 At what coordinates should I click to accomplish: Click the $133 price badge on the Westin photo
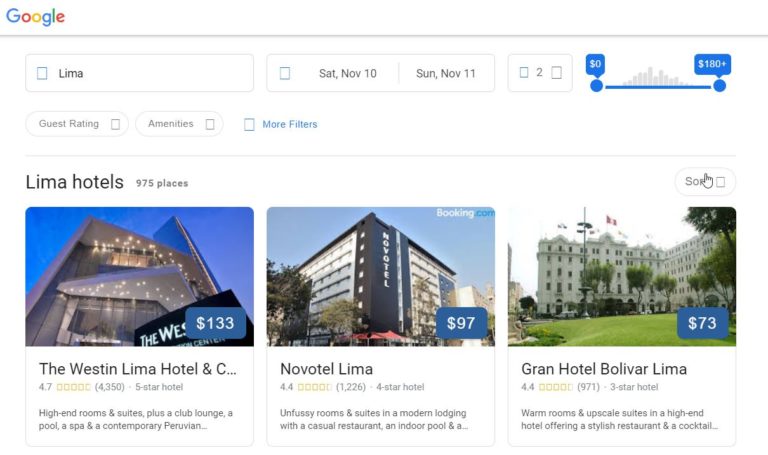(215, 323)
